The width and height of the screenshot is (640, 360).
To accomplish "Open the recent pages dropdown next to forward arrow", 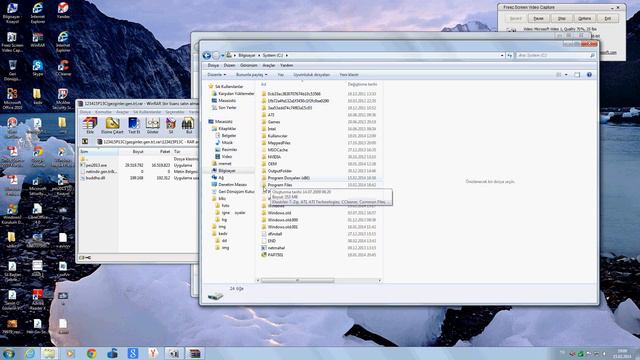I will coord(223,55).
